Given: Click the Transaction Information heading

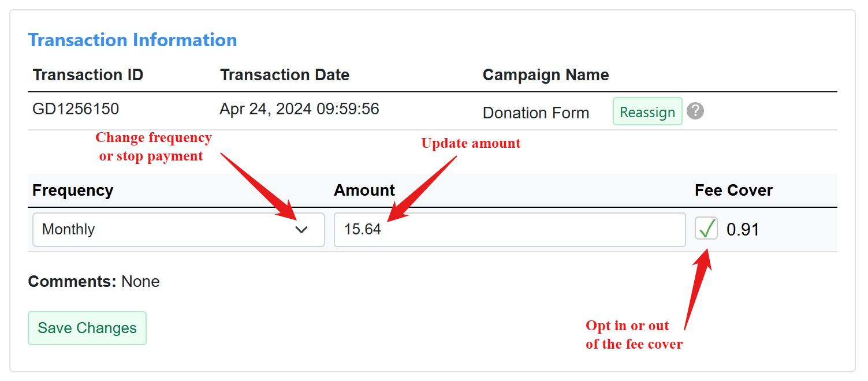Looking at the screenshot, I should pos(133,40).
